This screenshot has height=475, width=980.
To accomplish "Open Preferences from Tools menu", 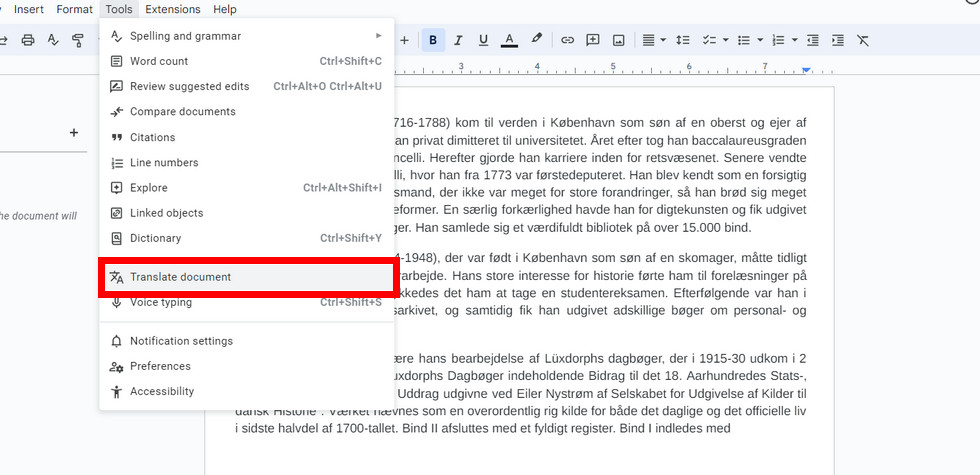I will [x=247, y=366].
